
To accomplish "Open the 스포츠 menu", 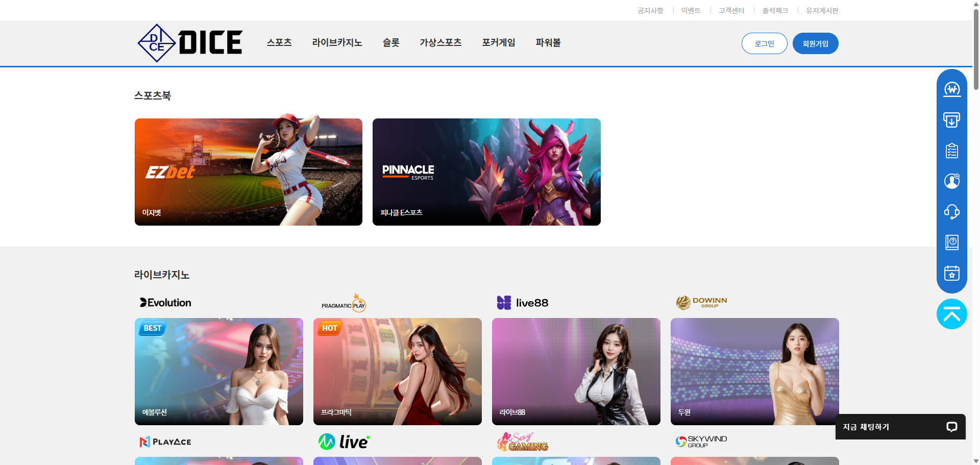I will [279, 43].
